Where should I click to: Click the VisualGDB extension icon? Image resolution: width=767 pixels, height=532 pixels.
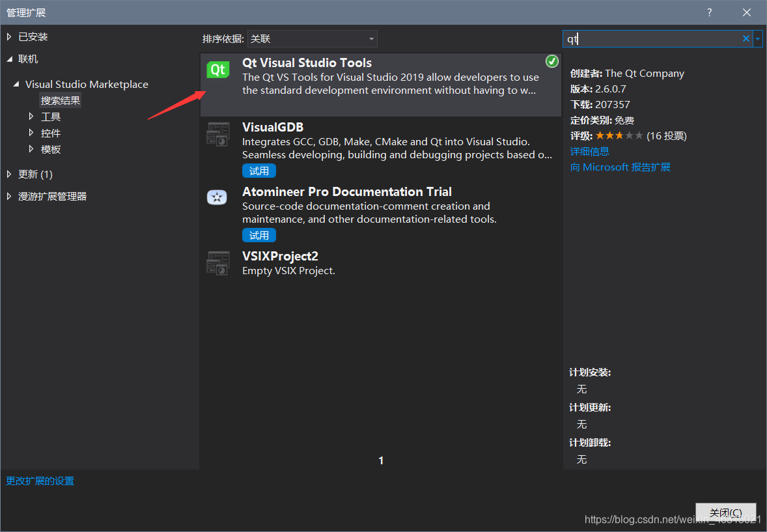click(217, 134)
